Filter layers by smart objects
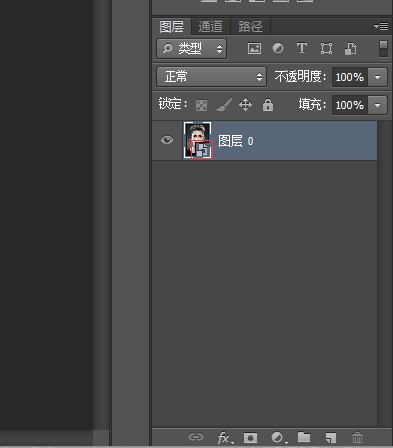This screenshot has height=448, width=393. coord(350,49)
